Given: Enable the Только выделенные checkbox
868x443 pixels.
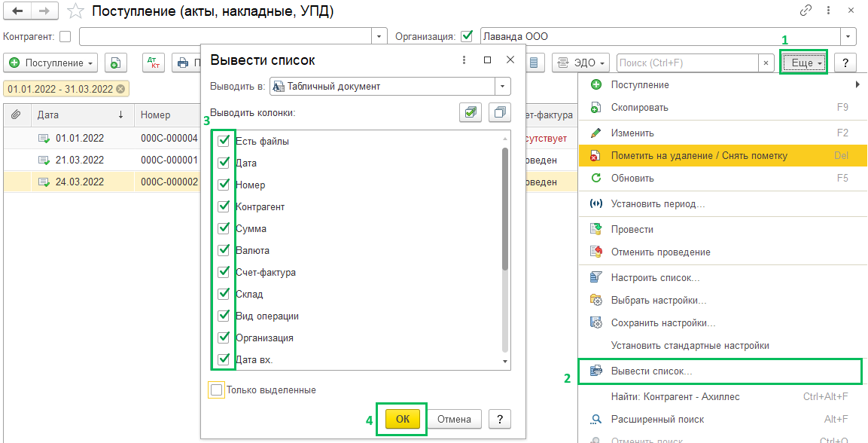Looking at the screenshot, I should coord(217,390).
